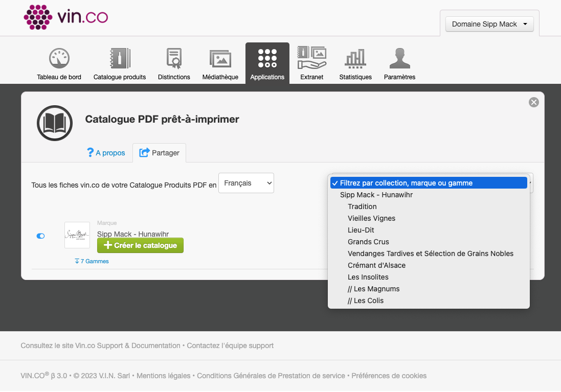The width and height of the screenshot is (561, 392).
Task: Open Tableau de bord dashboard icon
Action: point(59,58)
